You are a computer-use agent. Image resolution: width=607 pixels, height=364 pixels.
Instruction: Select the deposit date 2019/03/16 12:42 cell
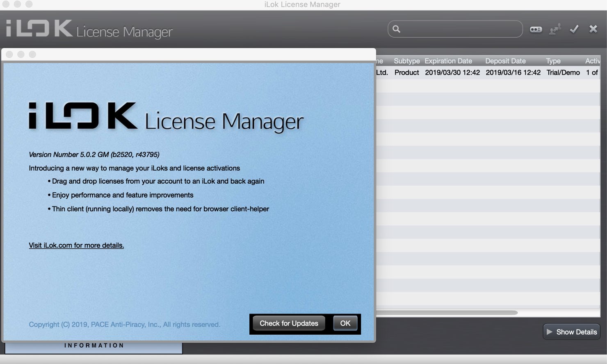[513, 73]
